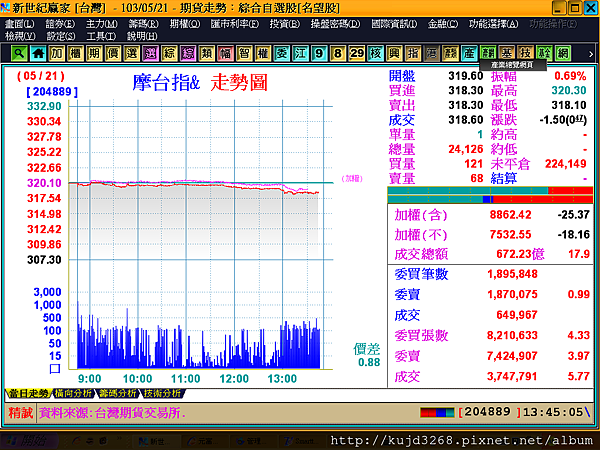Switch to the 橫向分析 tab
The width and height of the screenshot is (600, 450).
click(x=73, y=393)
